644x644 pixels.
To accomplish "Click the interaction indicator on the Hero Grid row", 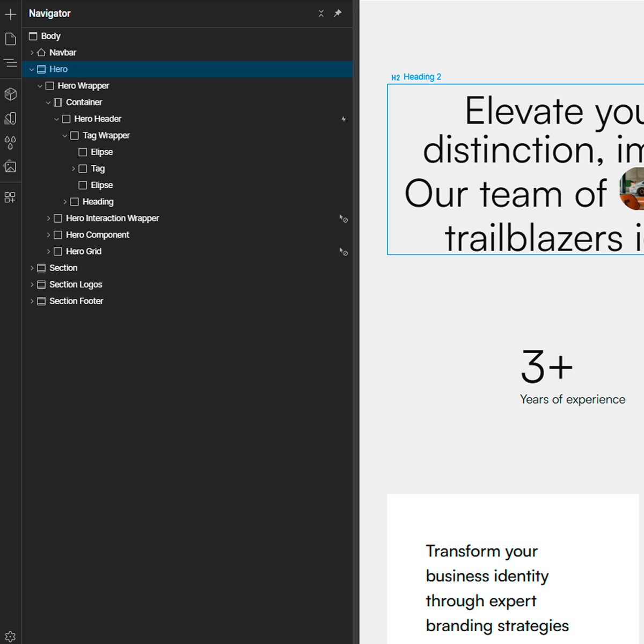I will pyautogui.click(x=343, y=252).
